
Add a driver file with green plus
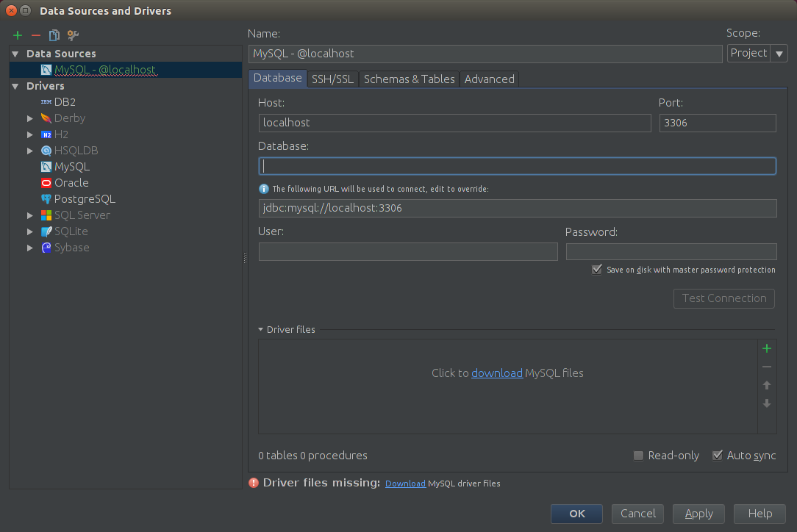pos(767,348)
